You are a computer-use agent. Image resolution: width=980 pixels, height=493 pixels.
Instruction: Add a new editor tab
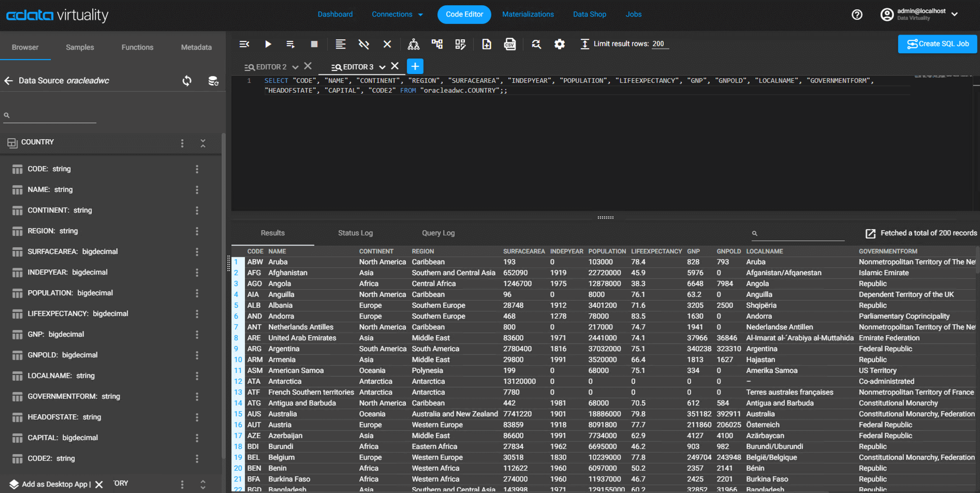click(x=415, y=66)
